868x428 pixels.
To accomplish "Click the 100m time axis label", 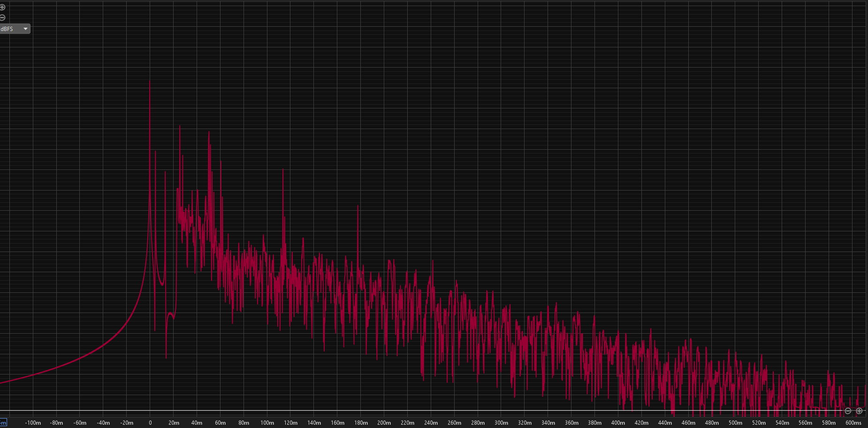I will click(267, 423).
